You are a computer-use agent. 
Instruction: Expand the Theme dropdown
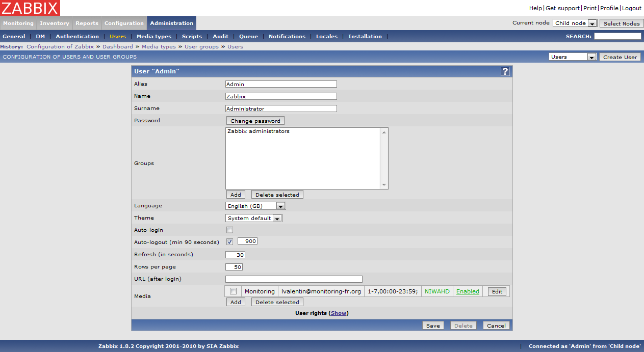(253, 219)
